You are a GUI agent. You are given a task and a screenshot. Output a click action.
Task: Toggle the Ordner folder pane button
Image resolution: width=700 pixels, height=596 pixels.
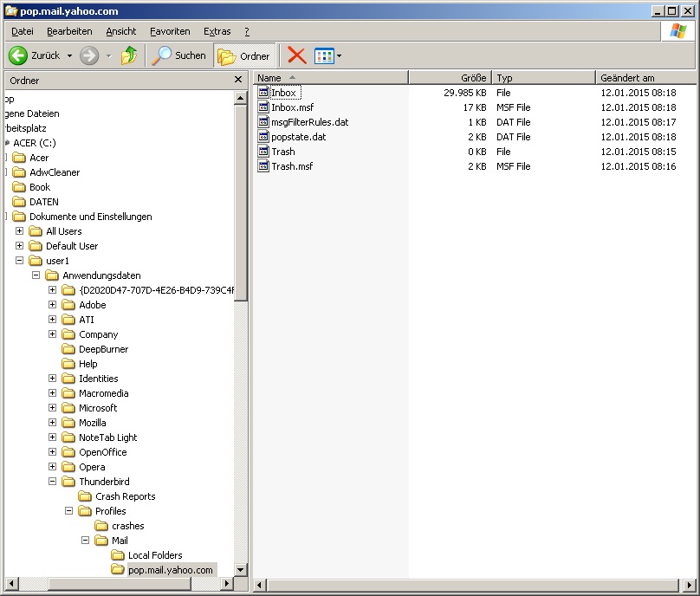pos(244,55)
